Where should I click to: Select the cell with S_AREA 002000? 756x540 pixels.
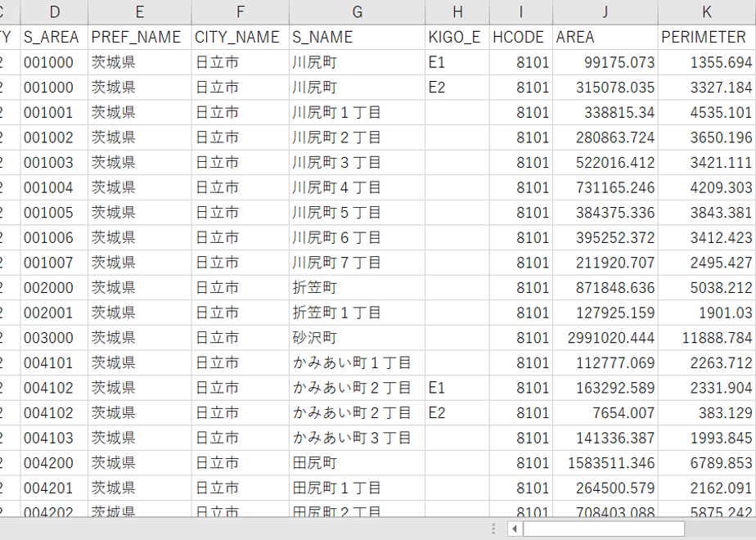pos(54,287)
